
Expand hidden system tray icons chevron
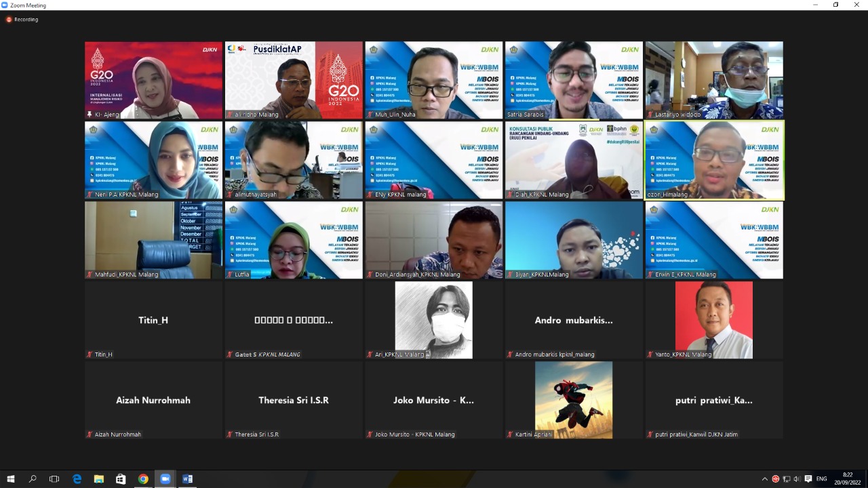pyautogui.click(x=765, y=479)
